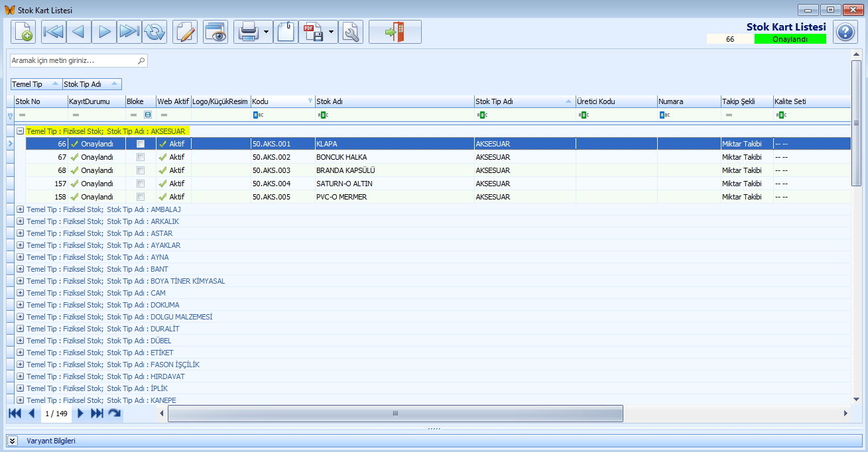Go to previous page in bottom pager
The image size is (868, 452).
click(x=31, y=414)
